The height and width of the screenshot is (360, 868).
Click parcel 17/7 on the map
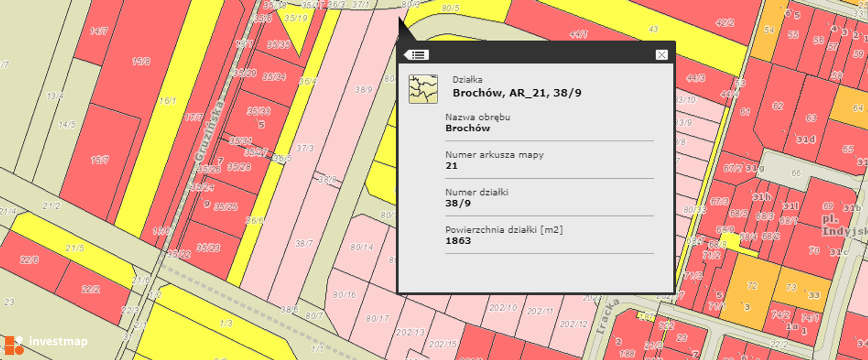click(x=194, y=117)
